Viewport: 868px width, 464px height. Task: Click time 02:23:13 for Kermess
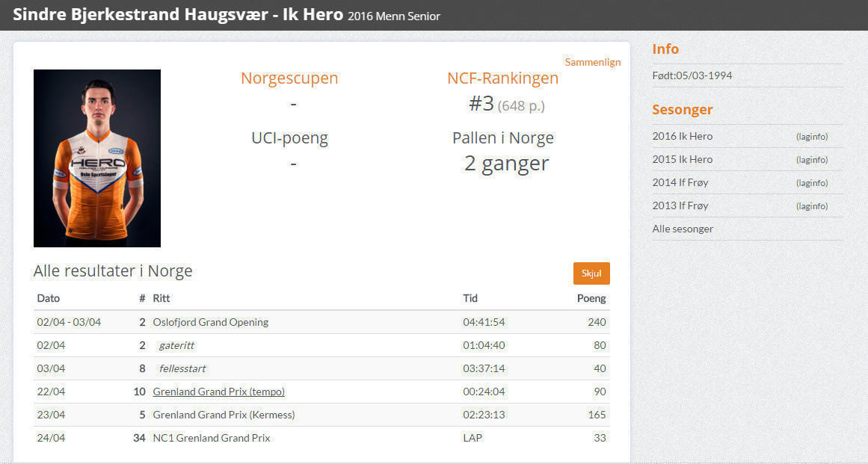[x=484, y=415]
